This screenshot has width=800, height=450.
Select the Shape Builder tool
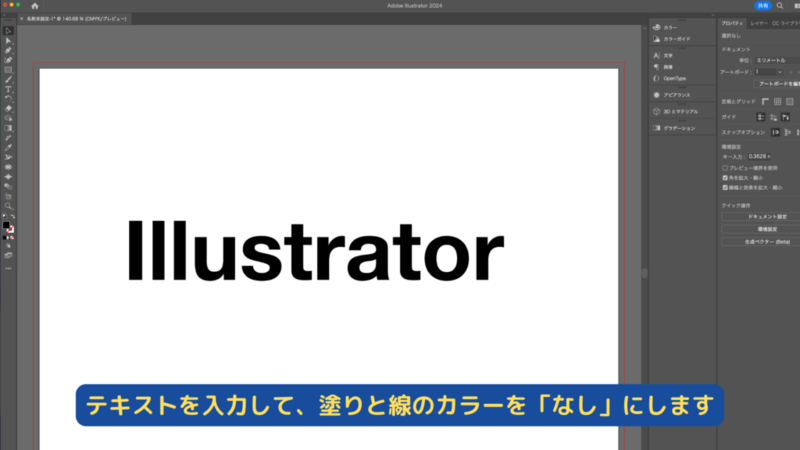pyautogui.click(x=8, y=118)
